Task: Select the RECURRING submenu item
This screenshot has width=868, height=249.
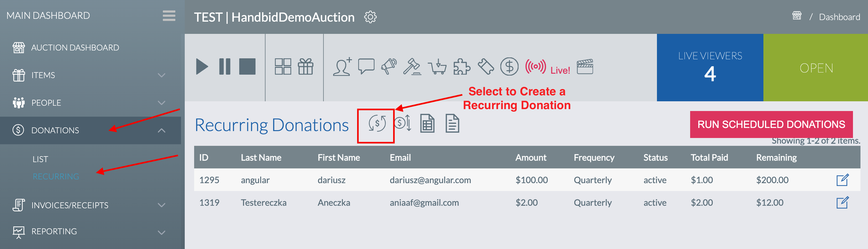Action: point(56,176)
